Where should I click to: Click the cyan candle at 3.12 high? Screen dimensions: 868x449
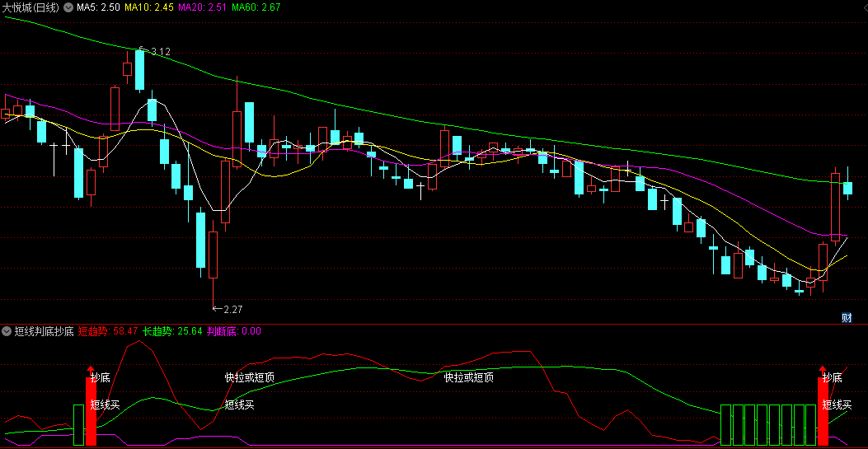click(x=139, y=70)
